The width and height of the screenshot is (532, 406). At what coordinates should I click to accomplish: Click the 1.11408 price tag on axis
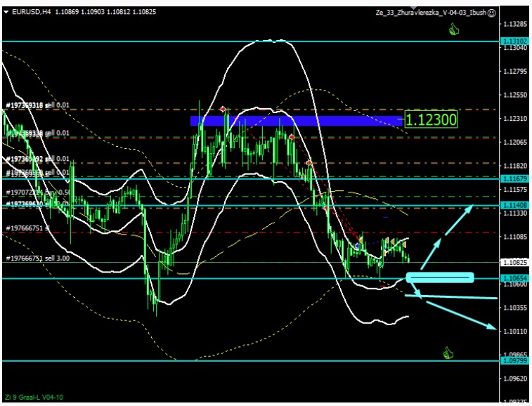coord(514,204)
